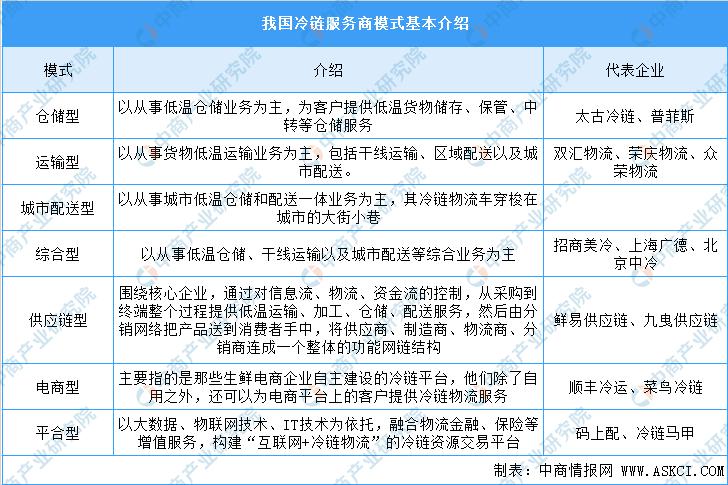Click the table title 我国冷链服务商模式基本介绍
Image resolution: width=728 pixels, height=485 pixels.
click(x=365, y=23)
